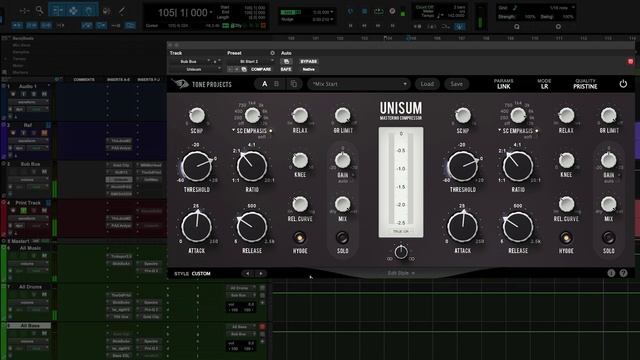Expand right SC EMPHASIS options arrow
640x360 pixels.
[499, 131]
